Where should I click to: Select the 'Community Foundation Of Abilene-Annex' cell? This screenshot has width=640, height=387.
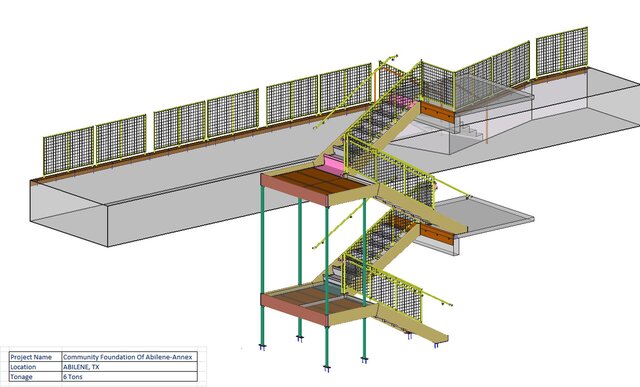coord(129,357)
